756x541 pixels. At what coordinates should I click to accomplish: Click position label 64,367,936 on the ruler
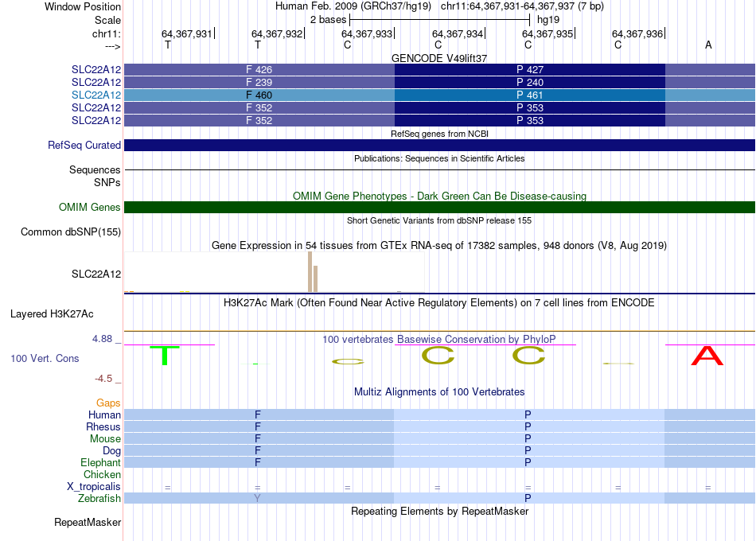[x=637, y=33]
